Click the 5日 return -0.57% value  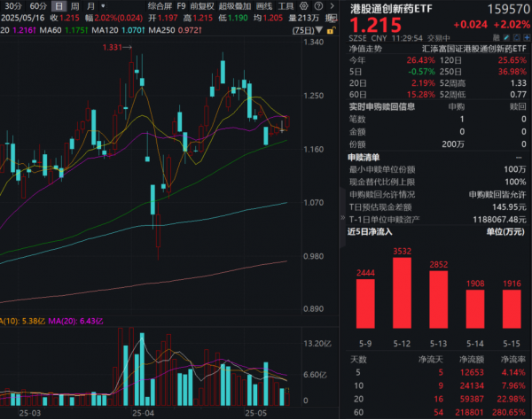pos(421,72)
